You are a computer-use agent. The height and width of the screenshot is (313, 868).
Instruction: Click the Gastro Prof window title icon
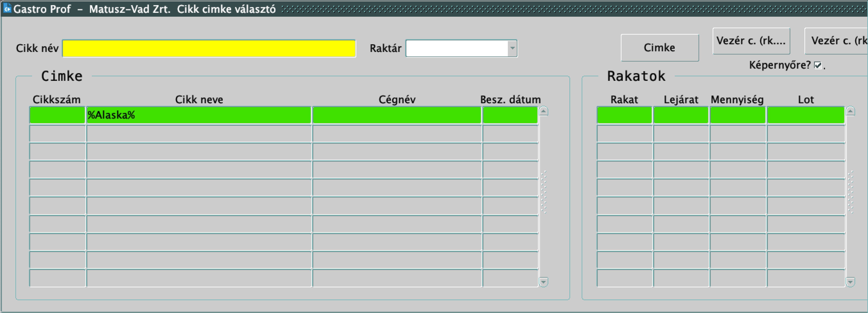[x=7, y=8]
